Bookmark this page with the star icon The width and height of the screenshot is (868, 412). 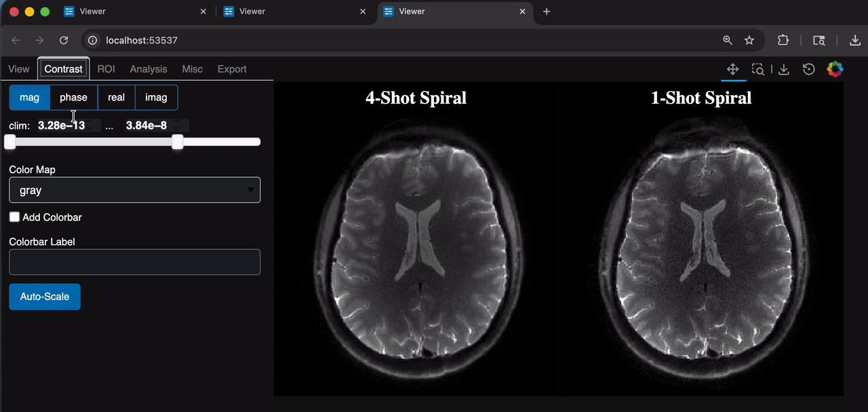749,40
